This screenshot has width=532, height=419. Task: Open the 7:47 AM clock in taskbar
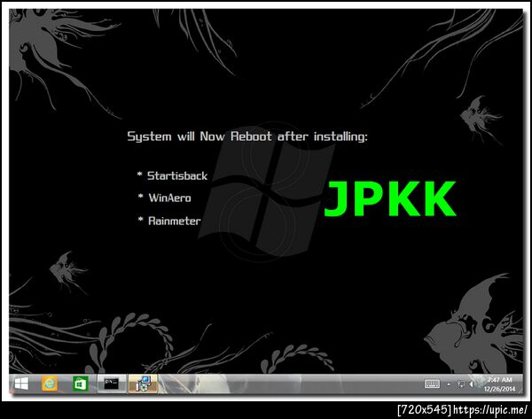(500, 380)
